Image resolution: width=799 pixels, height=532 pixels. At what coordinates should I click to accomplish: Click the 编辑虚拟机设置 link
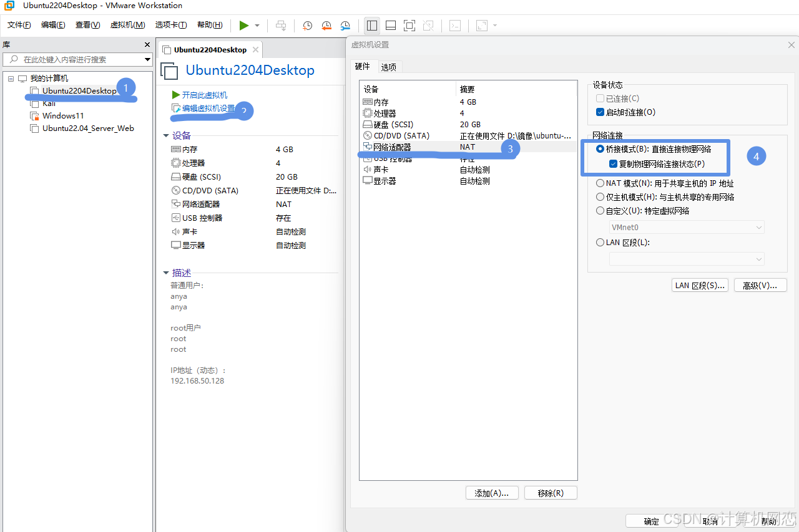click(208, 108)
